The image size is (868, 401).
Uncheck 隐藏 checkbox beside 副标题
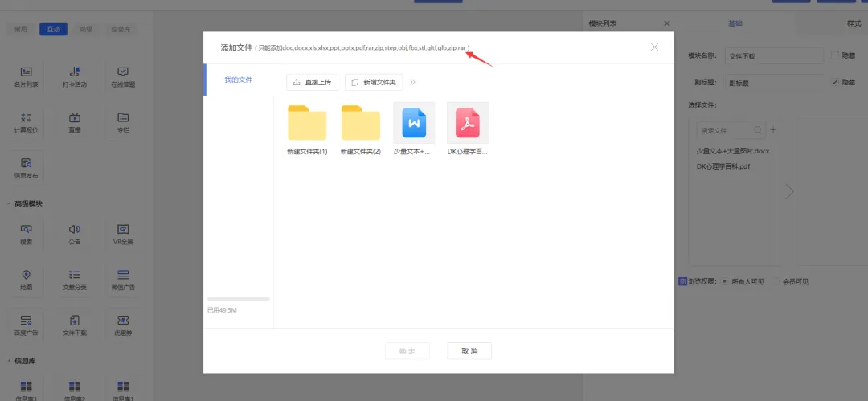click(x=835, y=82)
